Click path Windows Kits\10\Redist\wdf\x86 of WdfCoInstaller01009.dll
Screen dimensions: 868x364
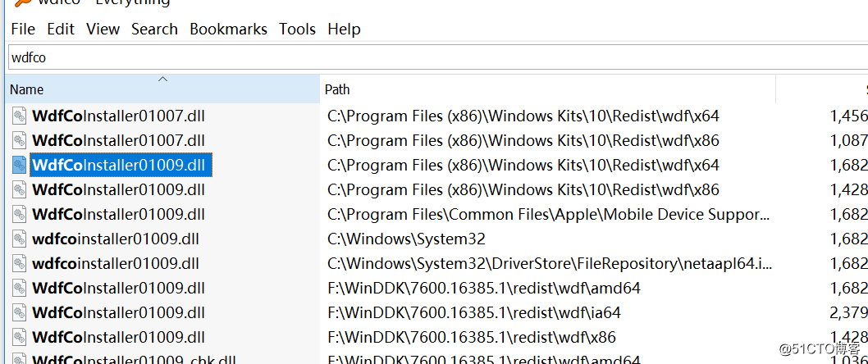(x=523, y=189)
